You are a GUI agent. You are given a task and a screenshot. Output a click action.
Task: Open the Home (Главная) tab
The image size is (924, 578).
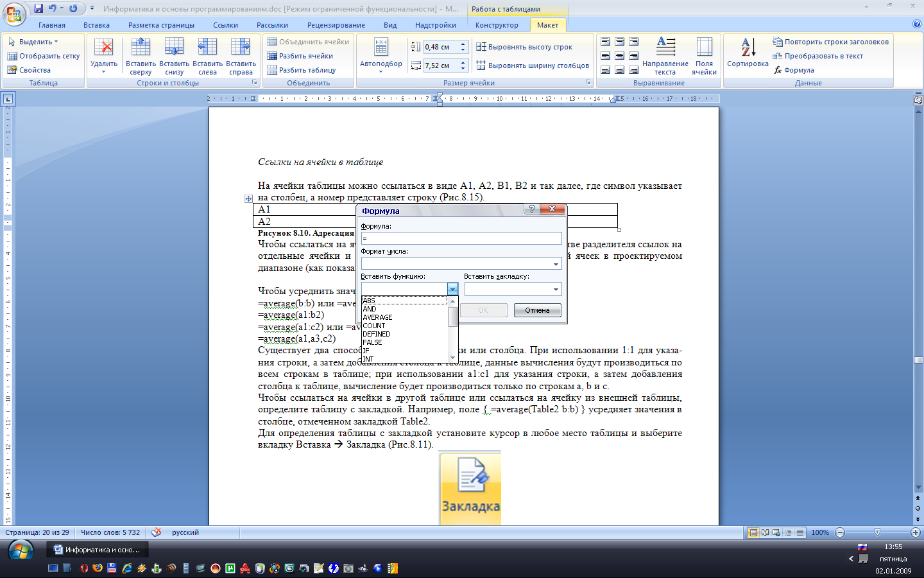point(52,25)
